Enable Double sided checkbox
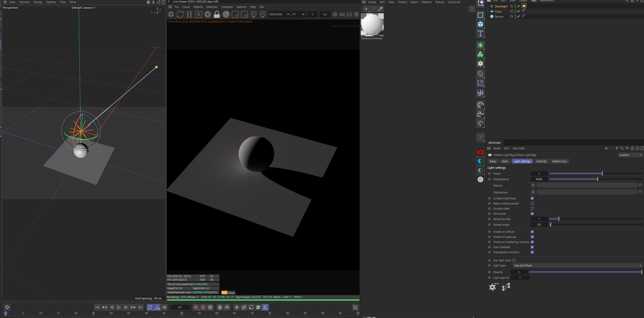The image size is (644, 318). 532,209
